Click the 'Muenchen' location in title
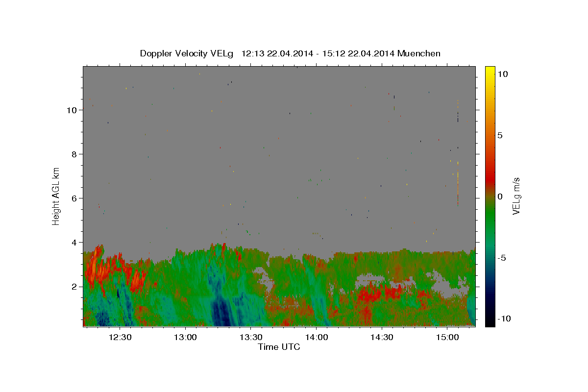Screen dimensions: 588x392 pos(419,53)
